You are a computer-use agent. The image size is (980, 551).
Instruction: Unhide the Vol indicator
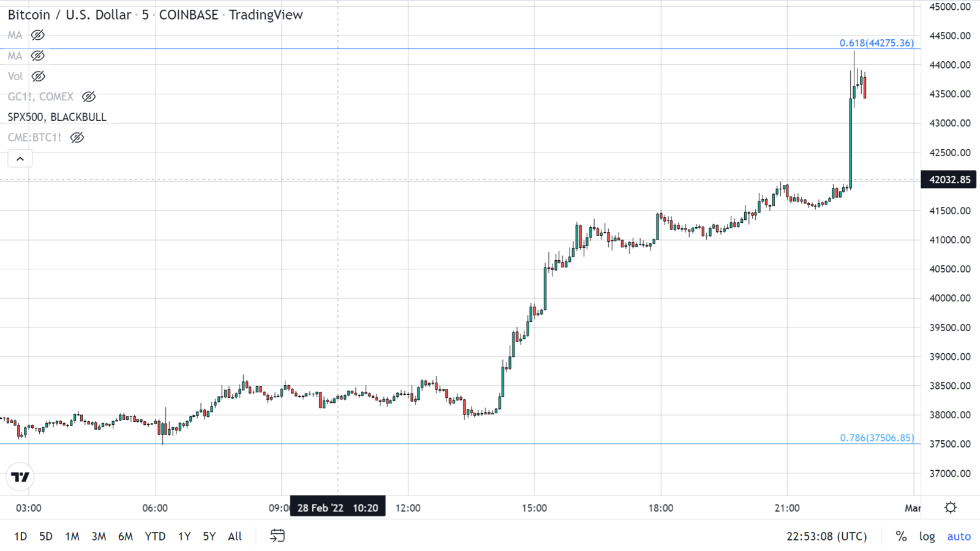click(38, 77)
